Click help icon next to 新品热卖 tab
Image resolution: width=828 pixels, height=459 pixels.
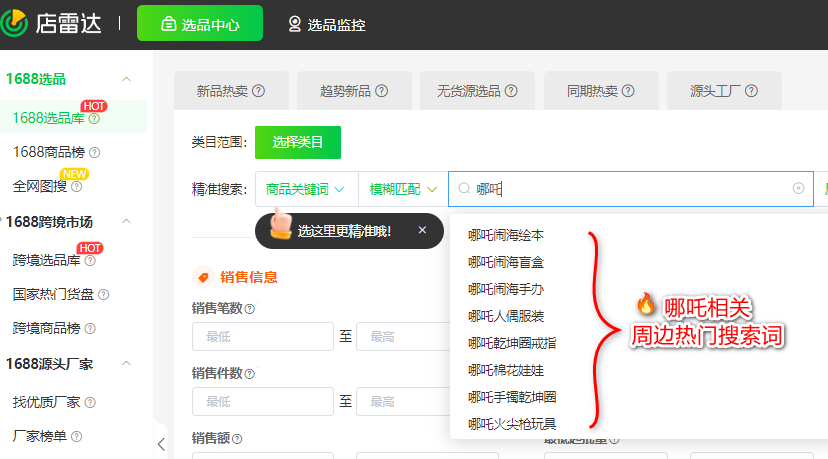click(258, 91)
